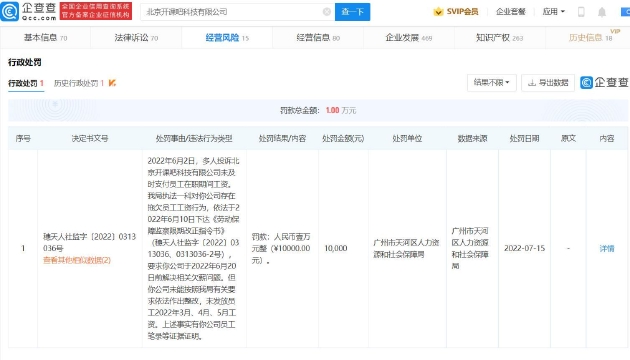Click the amount cell 10,000
The image size is (630, 360).
[x=335, y=248]
